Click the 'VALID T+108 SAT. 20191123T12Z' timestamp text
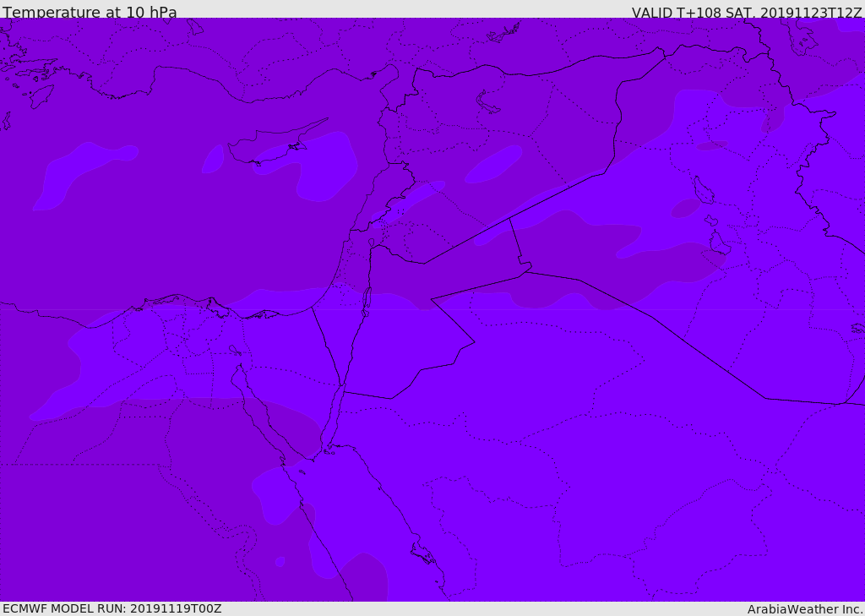The height and width of the screenshot is (616, 865). [x=747, y=12]
